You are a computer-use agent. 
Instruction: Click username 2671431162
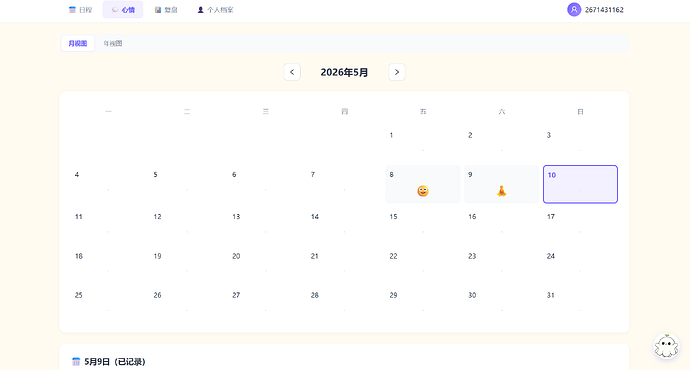(604, 10)
